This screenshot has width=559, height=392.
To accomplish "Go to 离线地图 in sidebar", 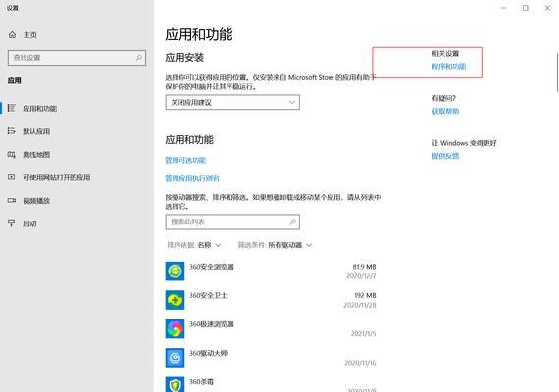I will (x=36, y=155).
